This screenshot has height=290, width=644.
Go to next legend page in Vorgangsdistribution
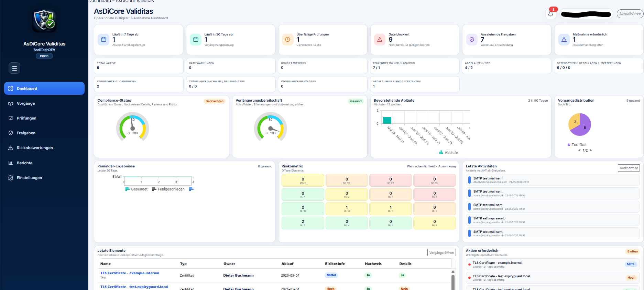(x=591, y=151)
